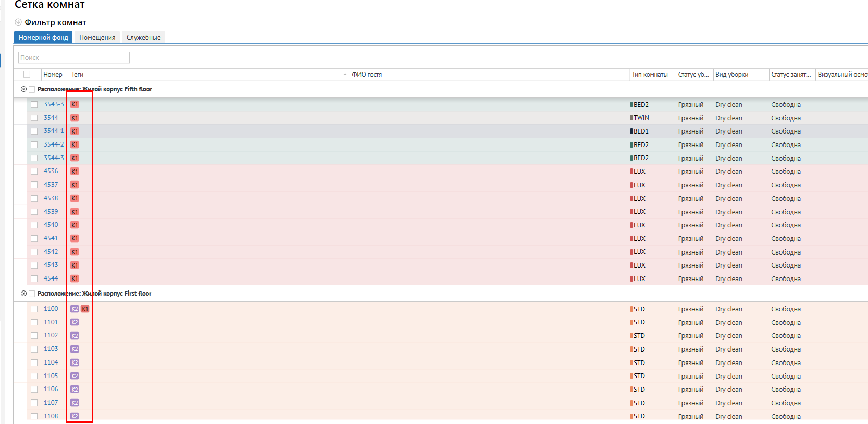Viewport: 868px width, 424px height.
Task: Expand the Фильтр комнат section
Action: click(18, 22)
